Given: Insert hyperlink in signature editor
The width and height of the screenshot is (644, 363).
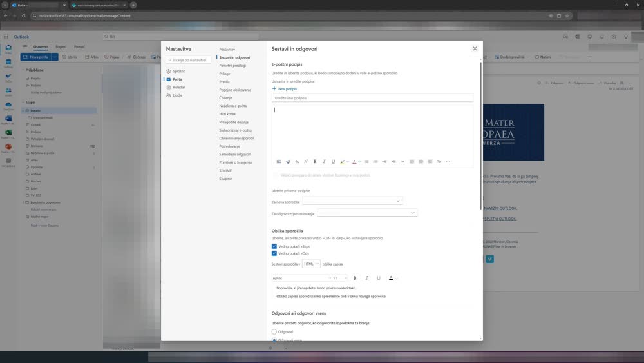Looking at the screenshot, I should (x=439, y=162).
